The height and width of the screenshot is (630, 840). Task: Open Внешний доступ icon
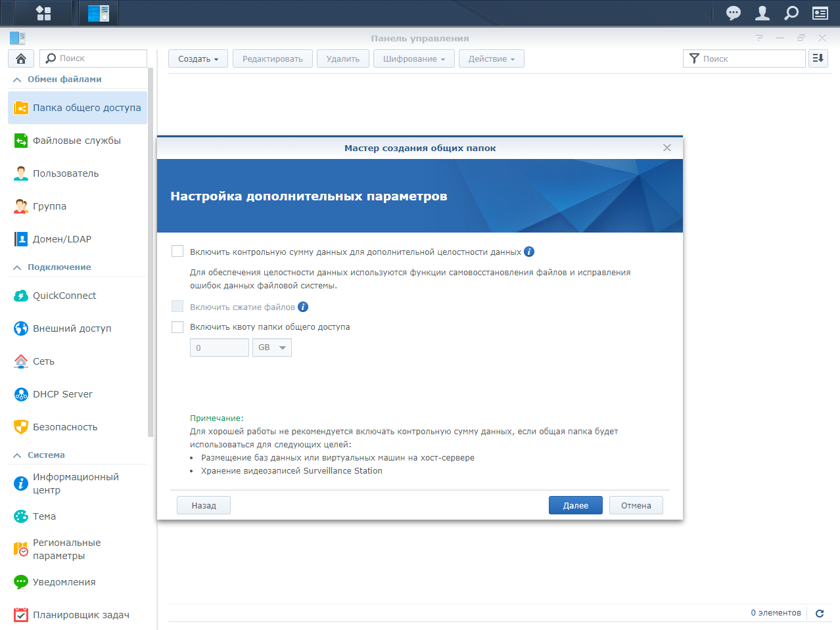[x=21, y=328]
